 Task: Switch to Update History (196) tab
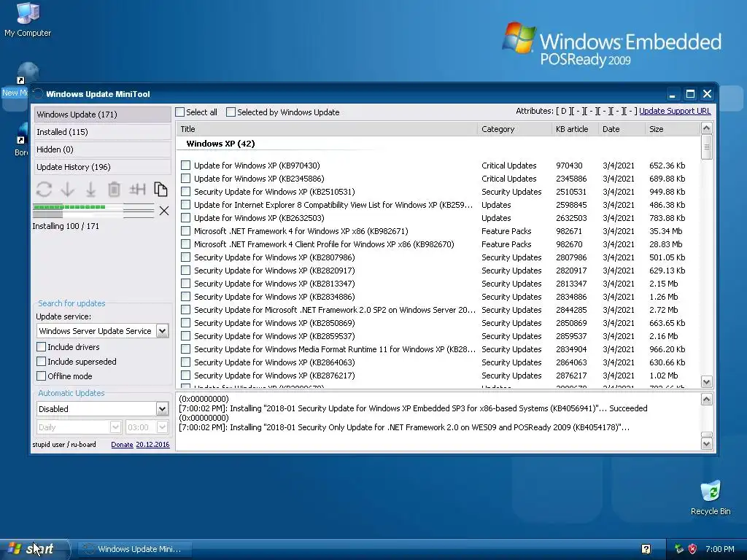102,167
